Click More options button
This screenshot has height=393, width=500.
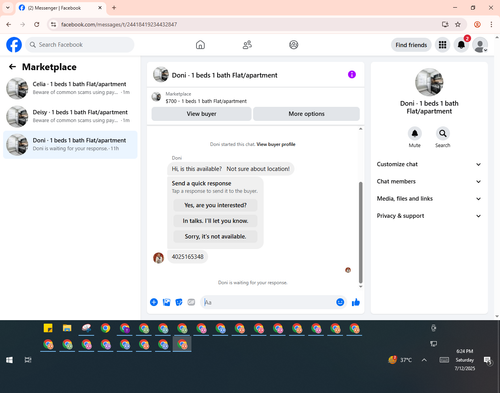coord(306,114)
